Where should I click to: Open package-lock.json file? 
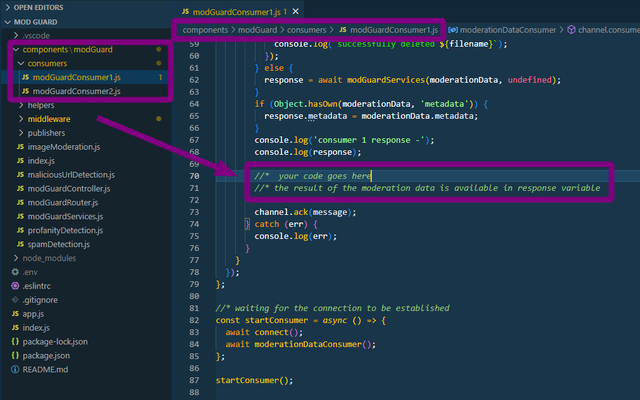click(55, 341)
